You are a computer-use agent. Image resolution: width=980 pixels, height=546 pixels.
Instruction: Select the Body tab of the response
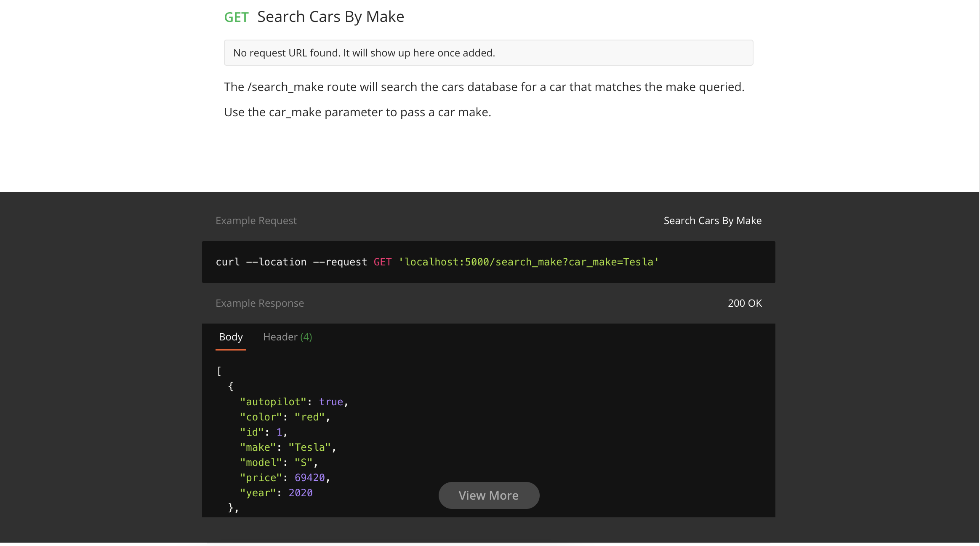tap(230, 337)
